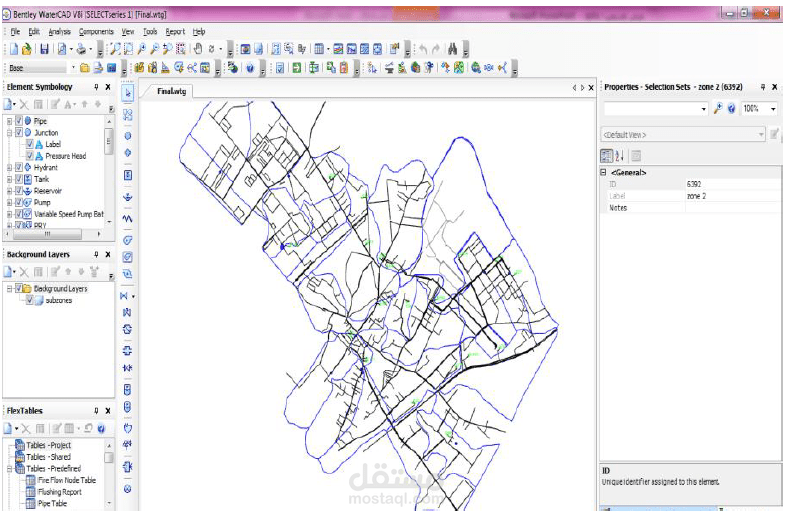The width and height of the screenshot is (793, 517).
Task: Click the Save icon in the toolbar
Action: [x=45, y=49]
